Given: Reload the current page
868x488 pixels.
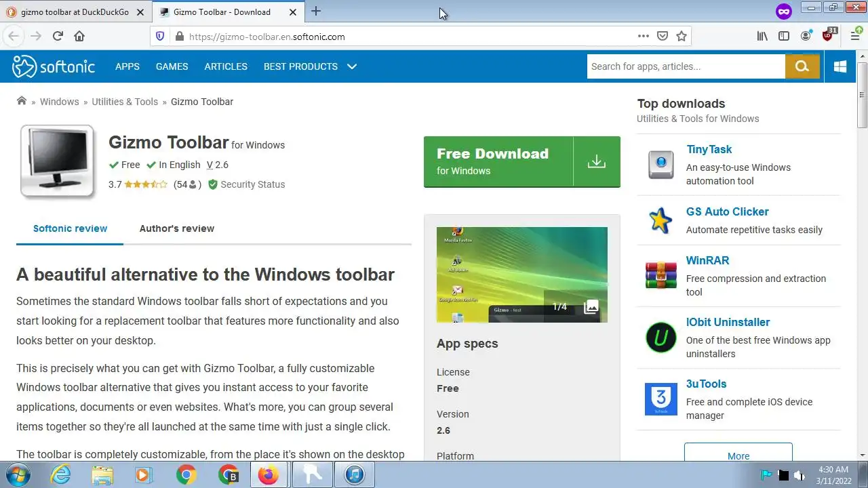Looking at the screenshot, I should pyautogui.click(x=58, y=37).
